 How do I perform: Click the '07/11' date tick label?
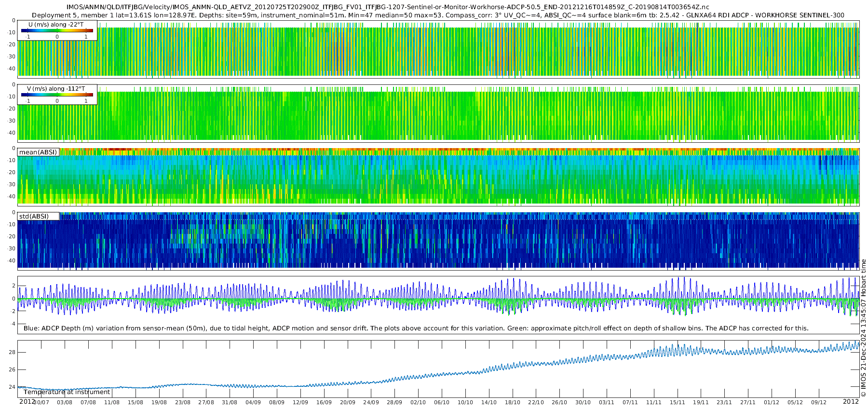[630, 402]
